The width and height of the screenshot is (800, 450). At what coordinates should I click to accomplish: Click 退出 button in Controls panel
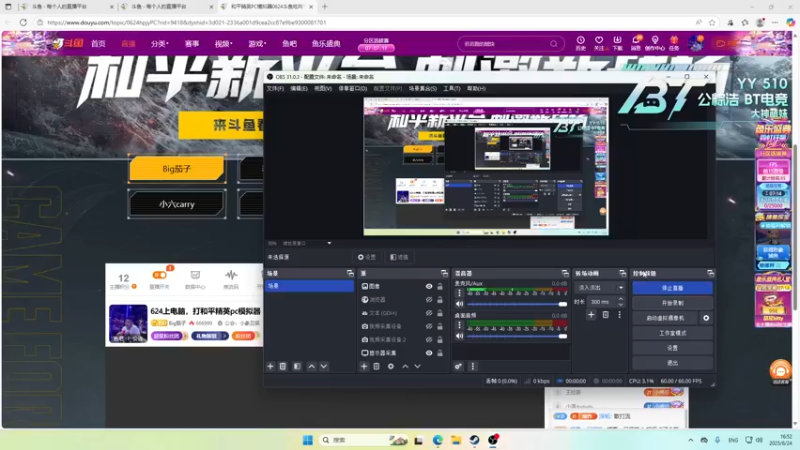(672, 363)
